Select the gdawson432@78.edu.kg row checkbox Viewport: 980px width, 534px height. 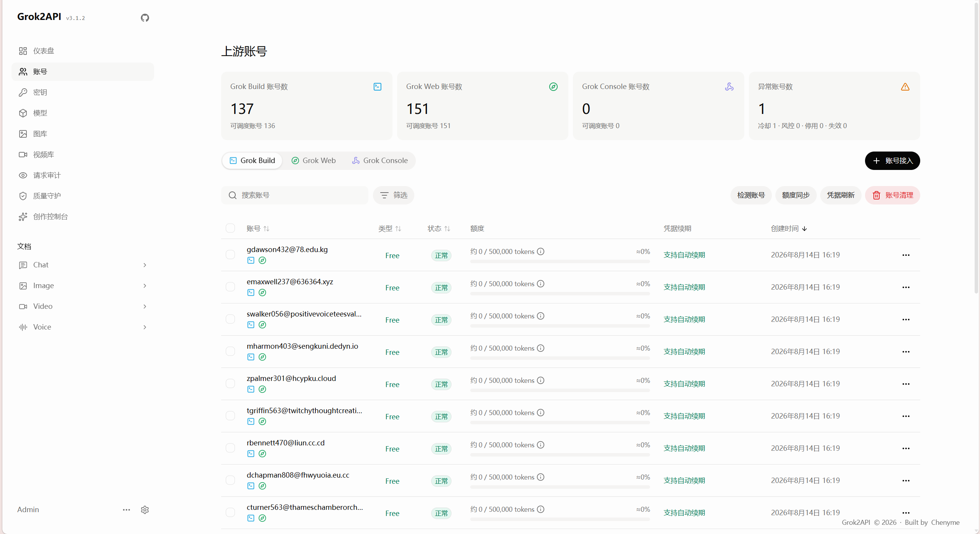coord(230,255)
